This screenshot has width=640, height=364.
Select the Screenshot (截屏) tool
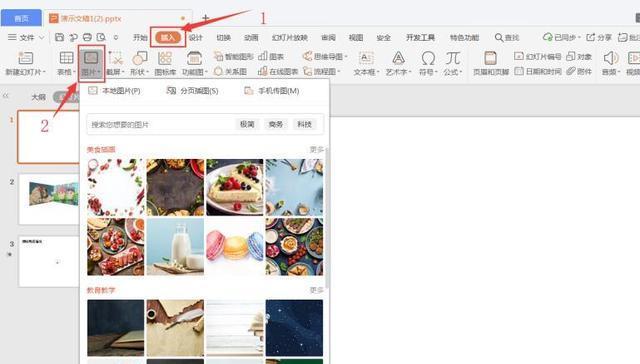(116, 58)
